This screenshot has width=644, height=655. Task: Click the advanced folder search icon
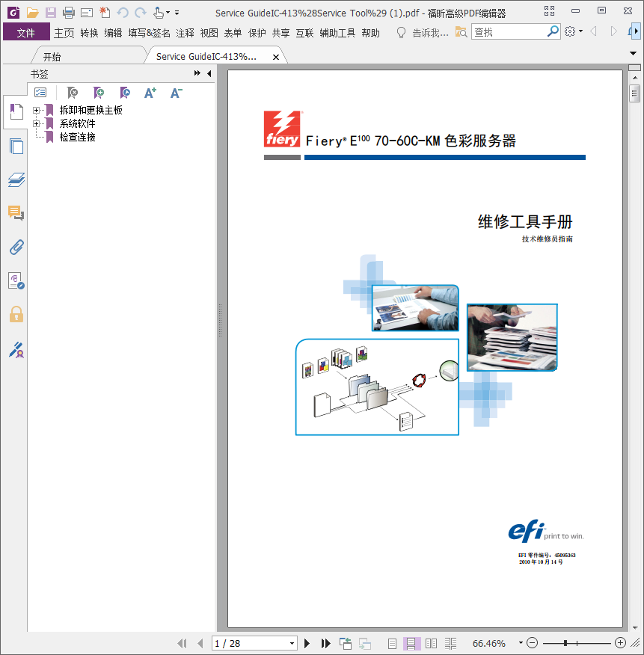pos(461,31)
